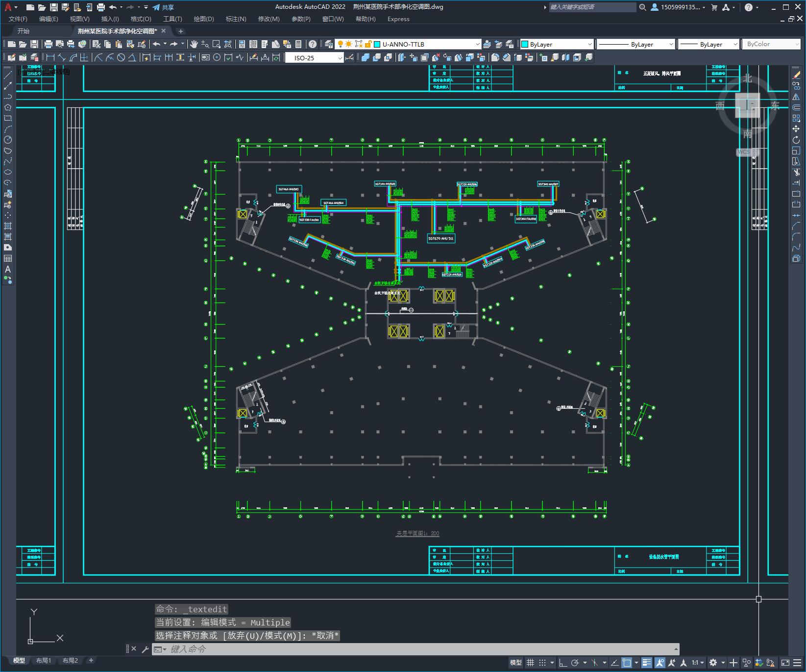Click the Erase tool in modify toolbar
Viewport: 806px width, 672px height.
pos(796,75)
